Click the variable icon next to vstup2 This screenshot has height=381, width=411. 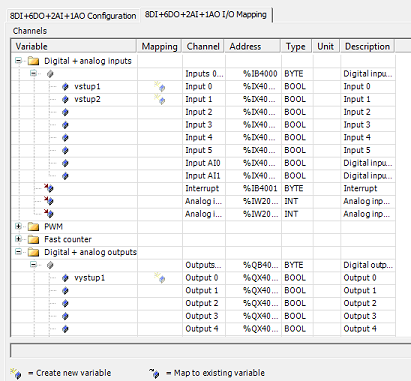[65, 99]
